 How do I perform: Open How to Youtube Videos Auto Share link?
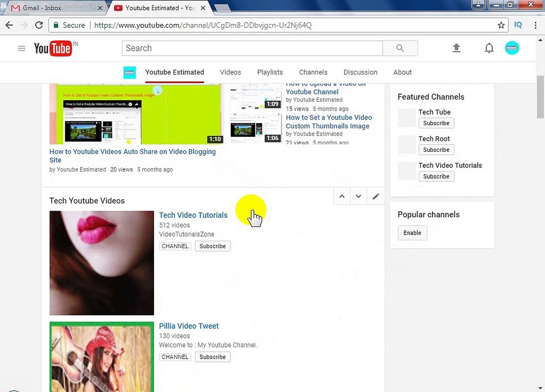[x=132, y=156]
